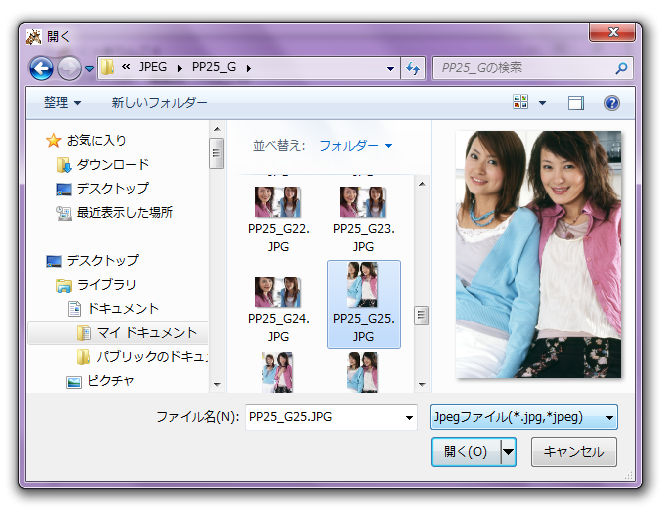Click the star icon next to お気に入り

coord(54,141)
